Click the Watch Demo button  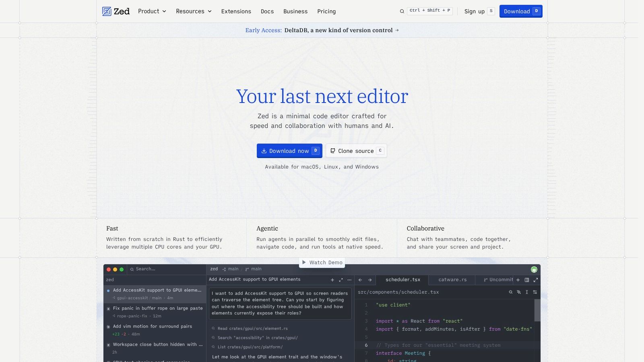tap(322, 262)
